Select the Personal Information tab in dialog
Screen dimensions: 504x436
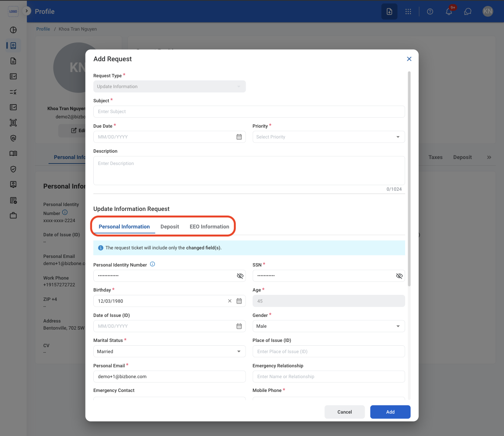124,227
